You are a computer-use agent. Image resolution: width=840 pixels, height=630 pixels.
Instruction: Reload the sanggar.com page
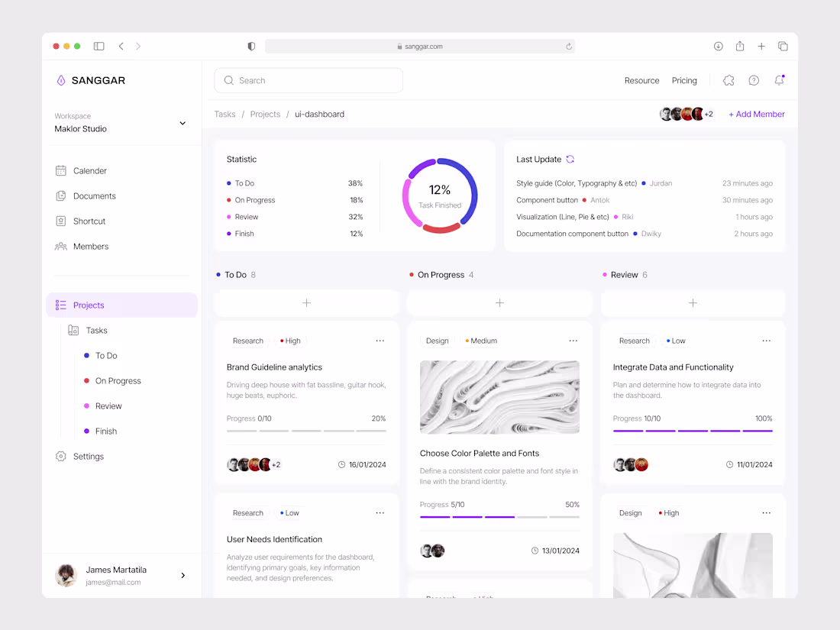click(x=568, y=47)
